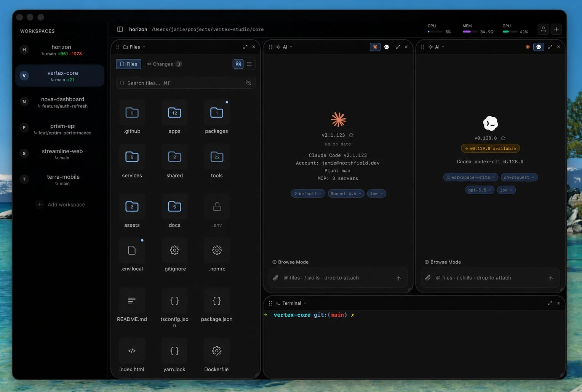Click the Codex panel message input
Screen dimensions: 582x392
pos(491,278)
